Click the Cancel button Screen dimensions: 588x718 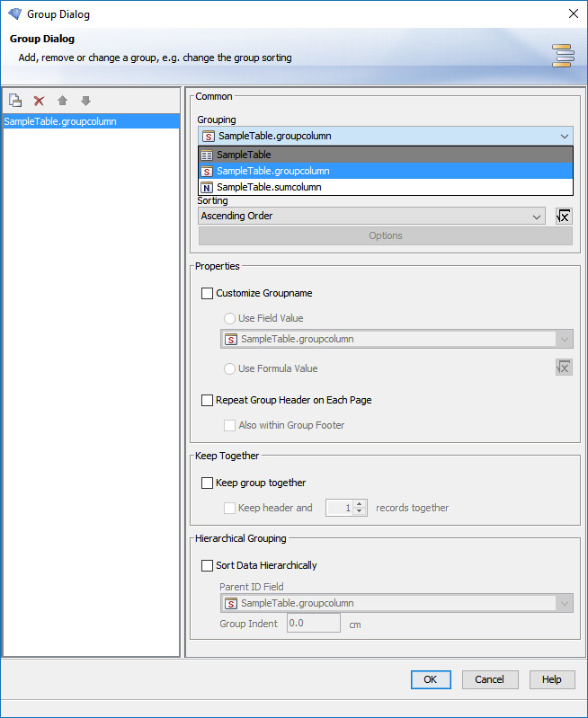[489, 679]
